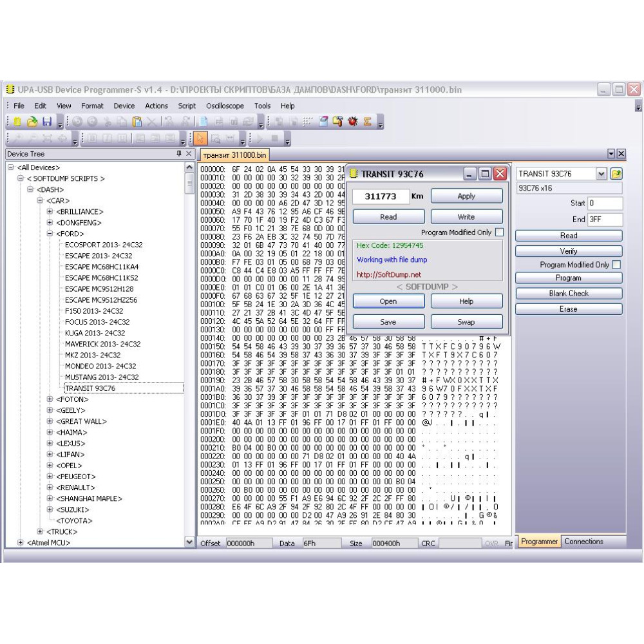Open the Device menu

(x=124, y=106)
